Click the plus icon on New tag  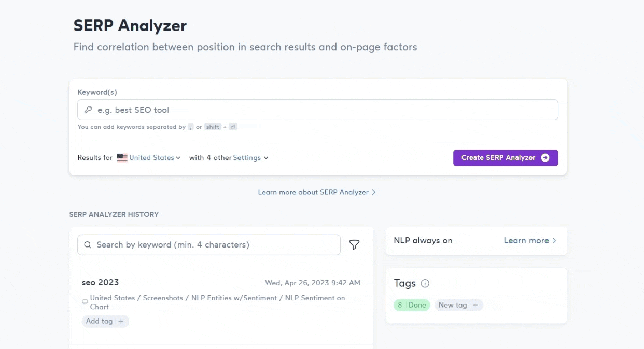click(475, 305)
